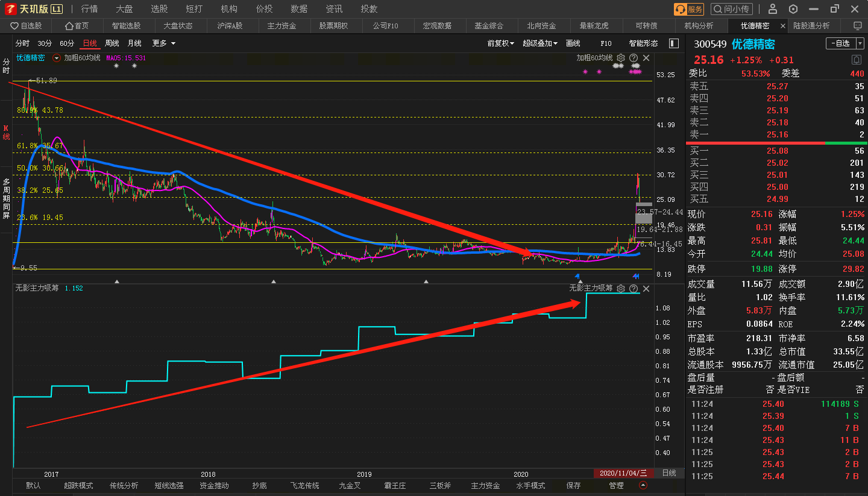Click 多周期同屏 in left sidebar

point(6,198)
